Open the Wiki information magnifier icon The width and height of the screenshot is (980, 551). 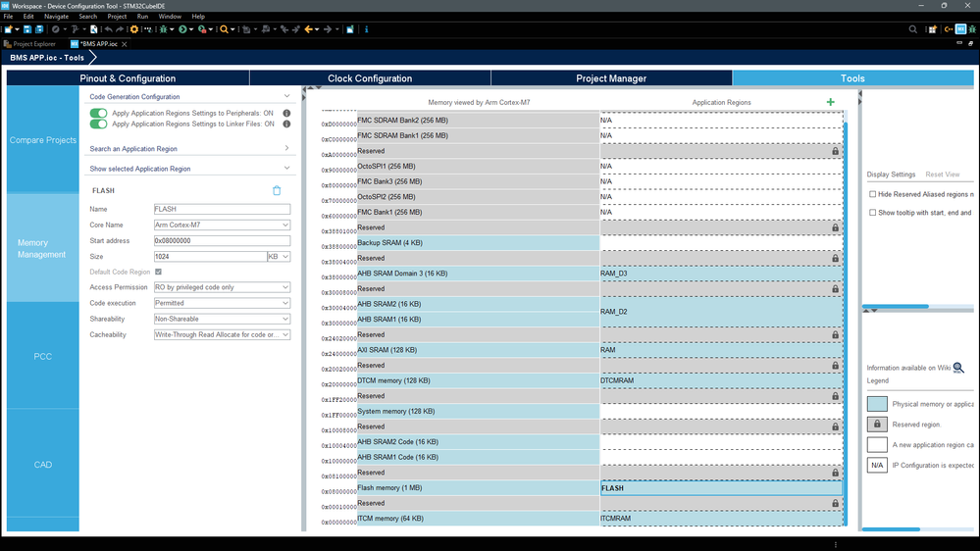[x=958, y=368]
